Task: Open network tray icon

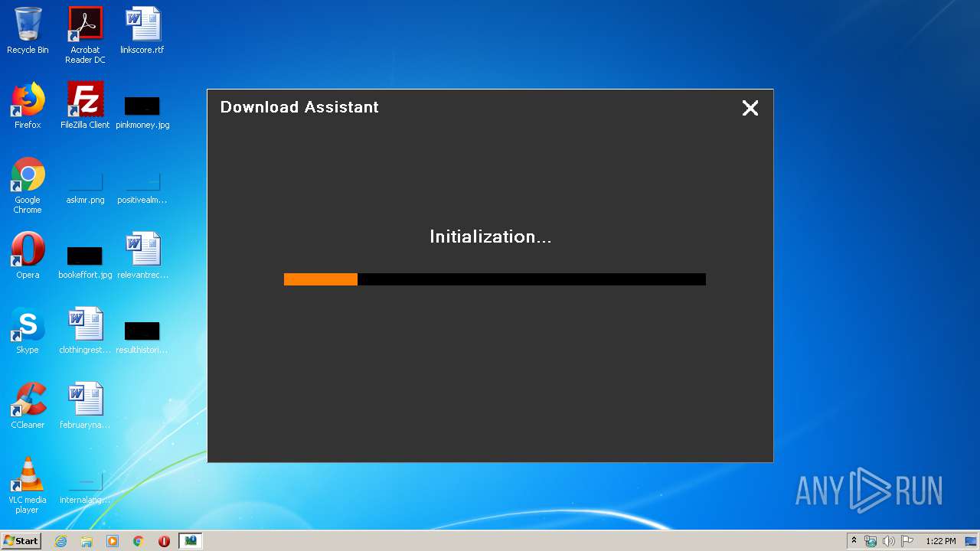Action: [x=871, y=541]
